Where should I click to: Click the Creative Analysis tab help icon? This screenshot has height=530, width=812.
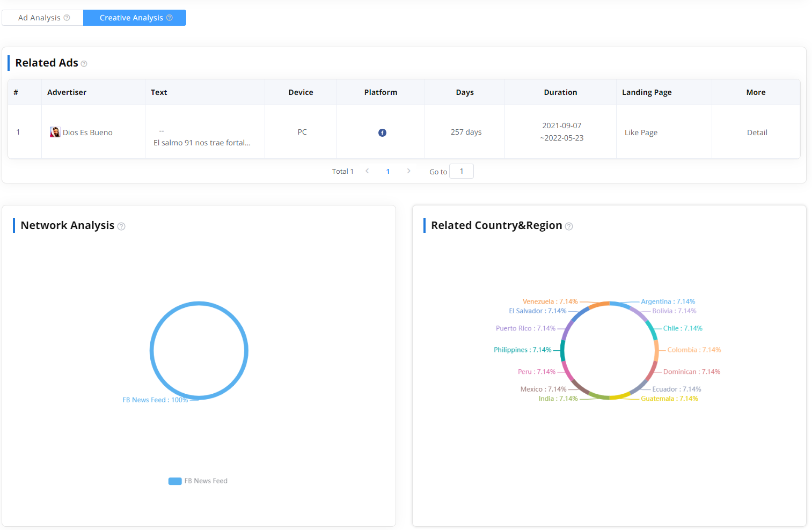coord(170,17)
